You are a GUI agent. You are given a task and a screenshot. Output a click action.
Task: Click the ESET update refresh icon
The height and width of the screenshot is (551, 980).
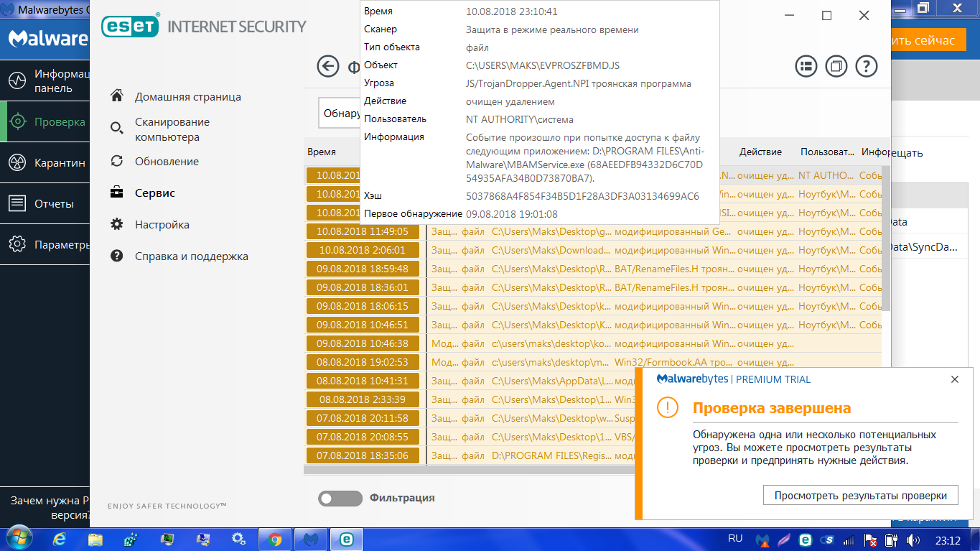116,161
